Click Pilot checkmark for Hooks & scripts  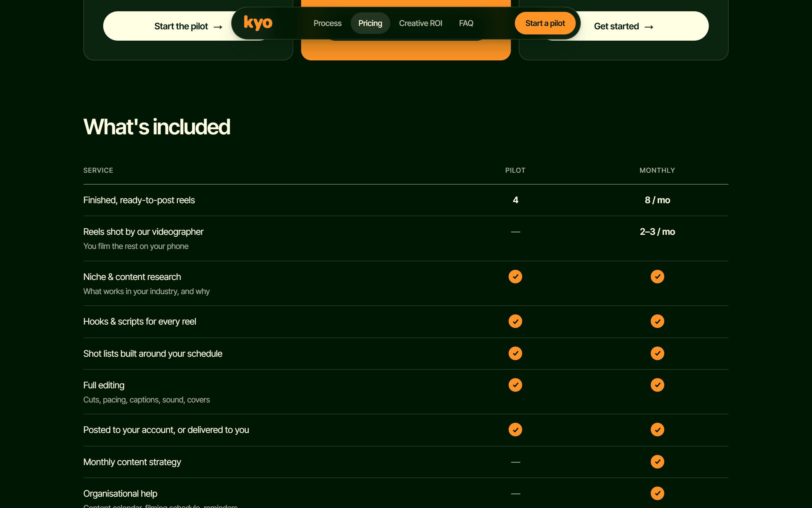[515, 321]
